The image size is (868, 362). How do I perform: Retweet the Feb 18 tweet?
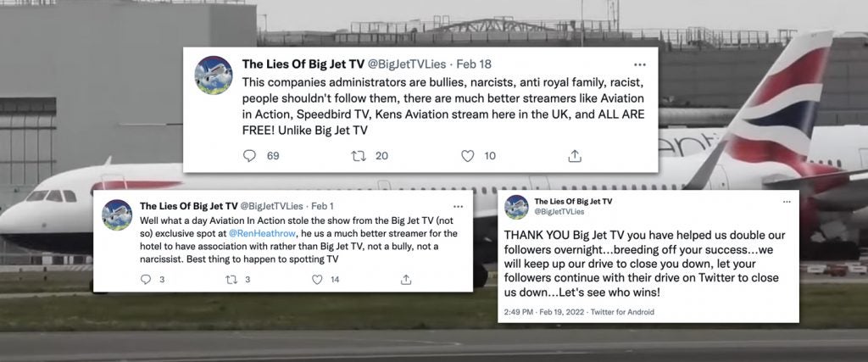[x=359, y=156]
